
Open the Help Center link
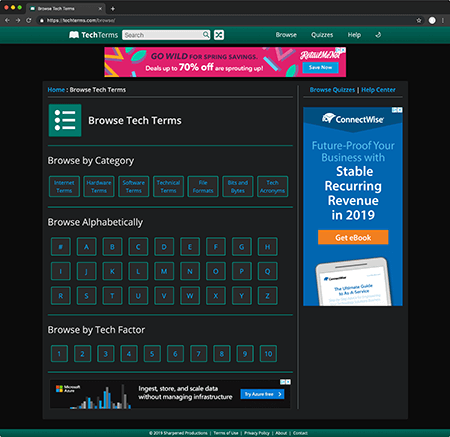[378, 90]
